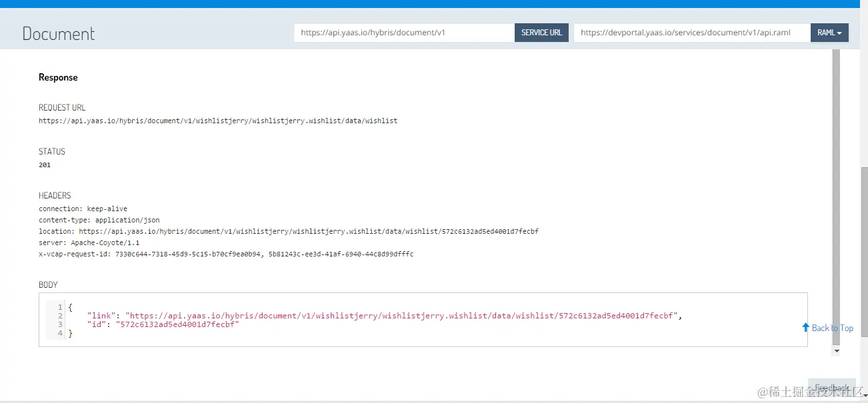
Task: Click the SERVICE URL button
Action: [x=541, y=33]
